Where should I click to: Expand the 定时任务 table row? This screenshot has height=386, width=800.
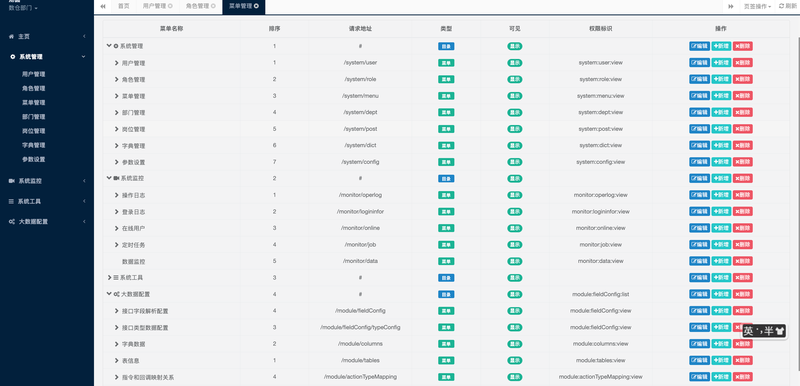[117, 245]
